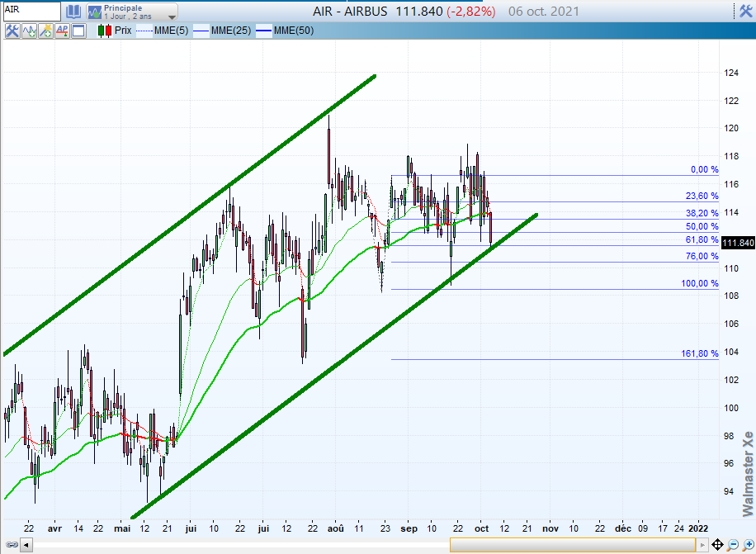Click the 94 price axis label
Image resolution: width=756 pixels, height=554 pixels.
[x=729, y=491]
